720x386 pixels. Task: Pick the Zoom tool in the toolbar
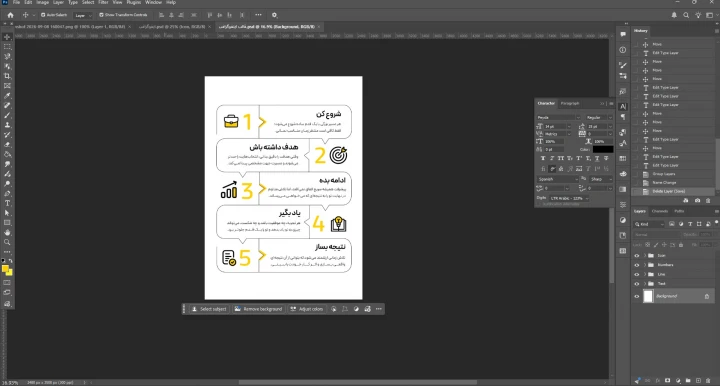click(7, 242)
